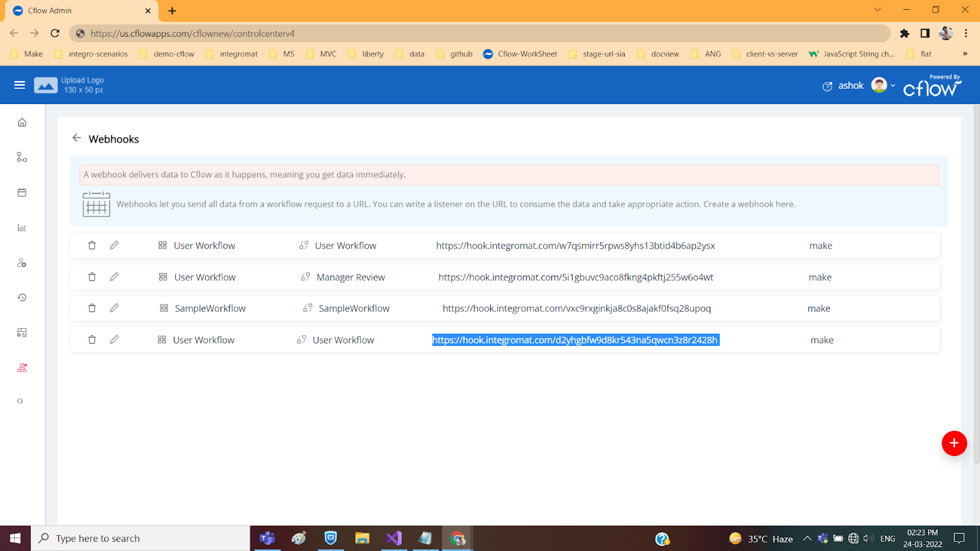Image resolution: width=980 pixels, height=551 pixels.
Task: Click the browser address bar
Action: pos(480,34)
